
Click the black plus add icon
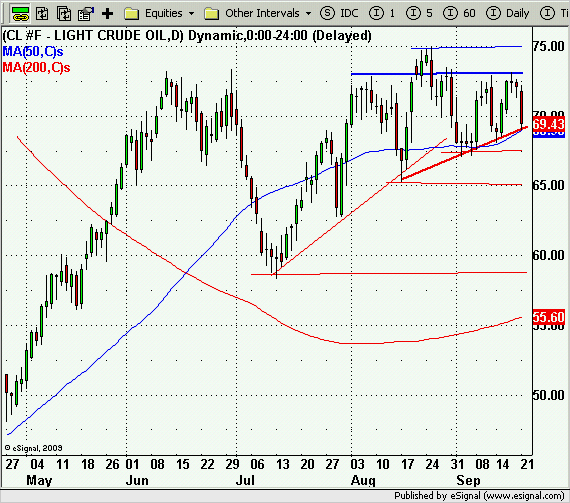107,14
